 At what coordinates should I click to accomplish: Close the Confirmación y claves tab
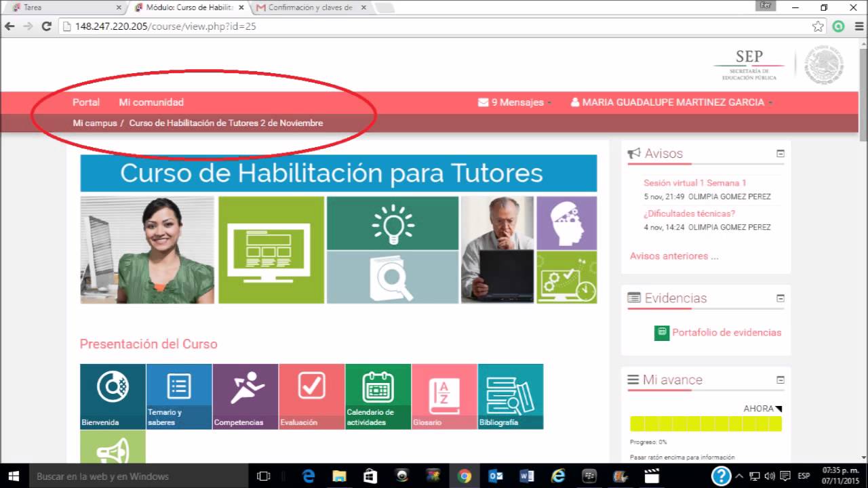coord(363,7)
